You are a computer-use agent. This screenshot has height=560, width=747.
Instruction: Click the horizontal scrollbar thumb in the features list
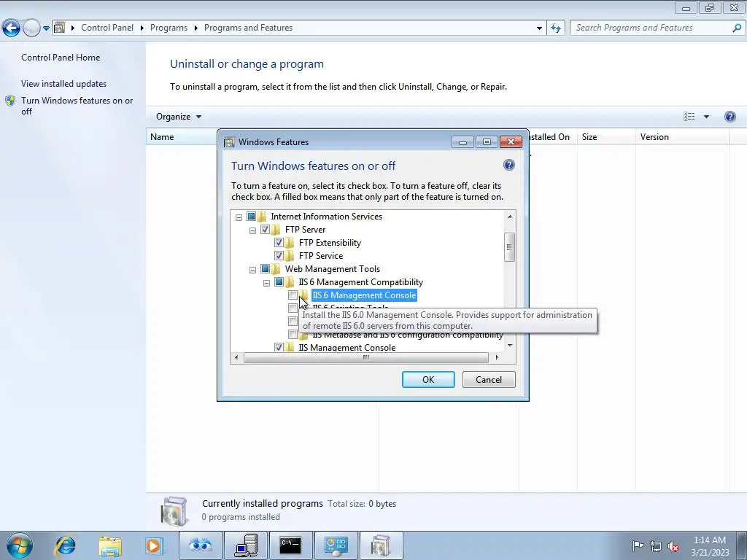pos(366,357)
